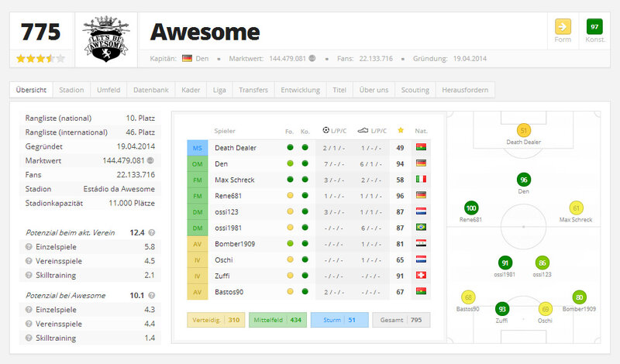The width and height of the screenshot is (620, 364).
Task: Open player Rene681 in the table
Action: pyautogui.click(x=228, y=196)
